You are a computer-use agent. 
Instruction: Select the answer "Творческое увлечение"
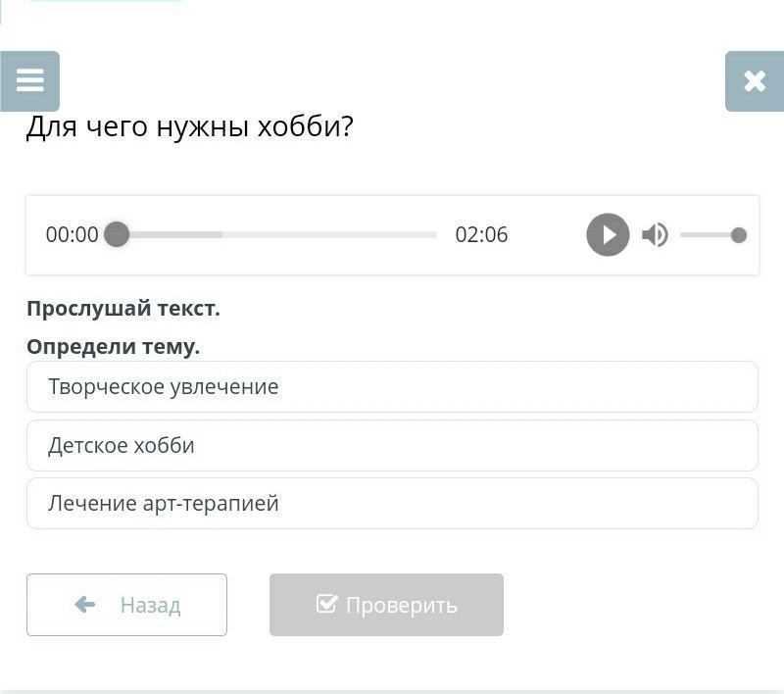392,387
